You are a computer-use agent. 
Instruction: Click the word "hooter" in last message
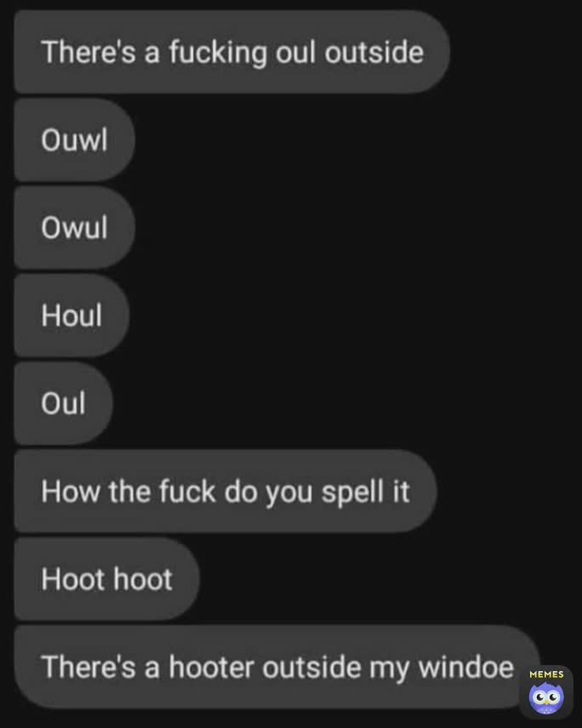[x=212, y=667]
